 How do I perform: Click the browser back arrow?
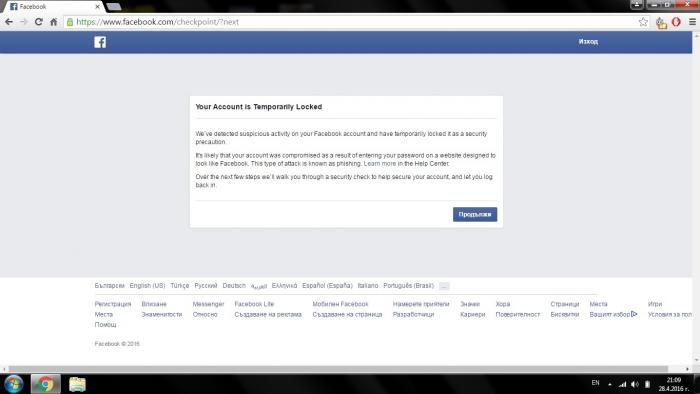coord(9,22)
